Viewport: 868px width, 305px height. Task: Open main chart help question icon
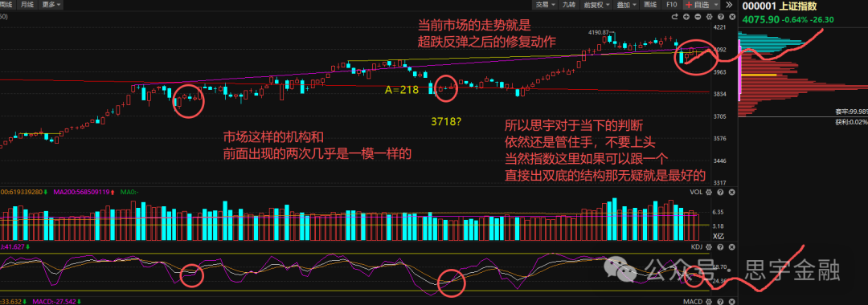(x=721, y=17)
